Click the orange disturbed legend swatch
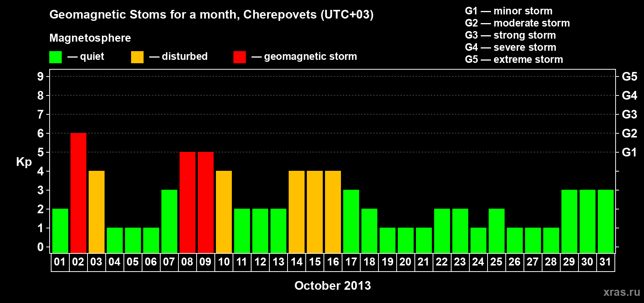Viewport: 644px width, 303px height. coord(137,57)
